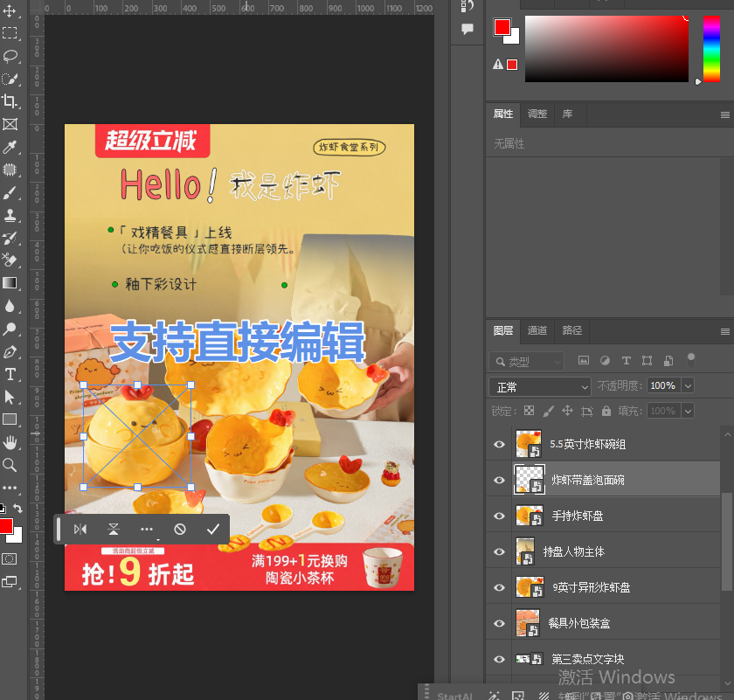Switch to the 属性 tab
Image resolution: width=734 pixels, height=700 pixels.
pyautogui.click(x=503, y=114)
